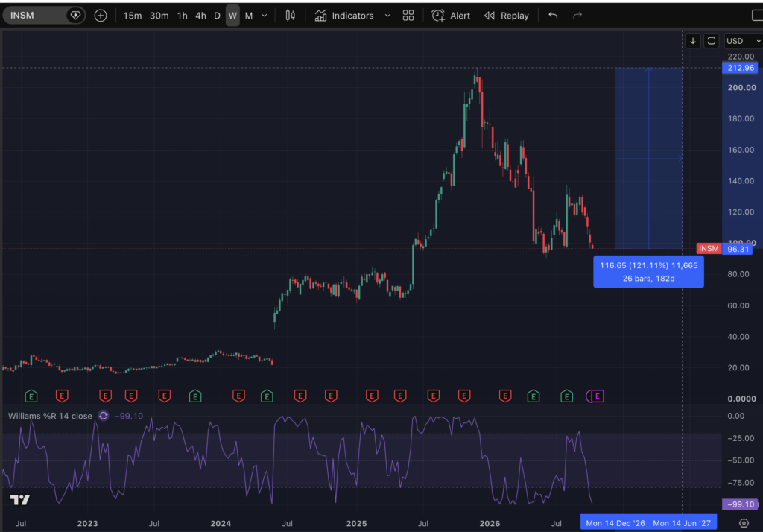This screenshot has width=763, height=532.
Task: Click the Mon 14 Dec '26 date label
Action: (615, 523)
